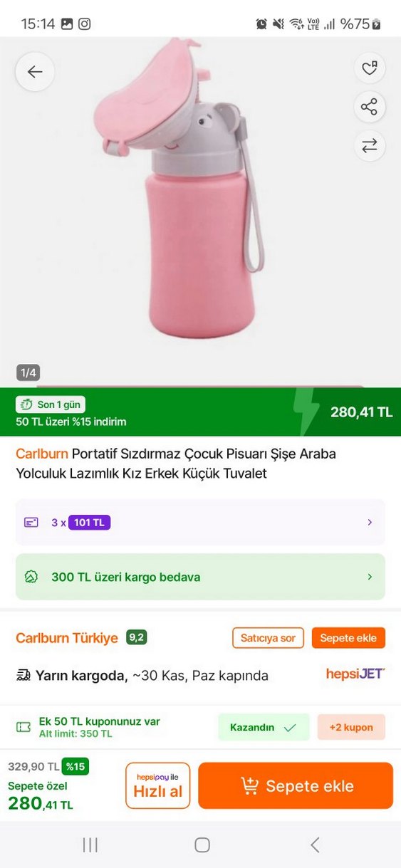Viewport: 401px width, 868px height.
Task: Tap the Instagram icon in status bar
Action: [x=84, y=23]
